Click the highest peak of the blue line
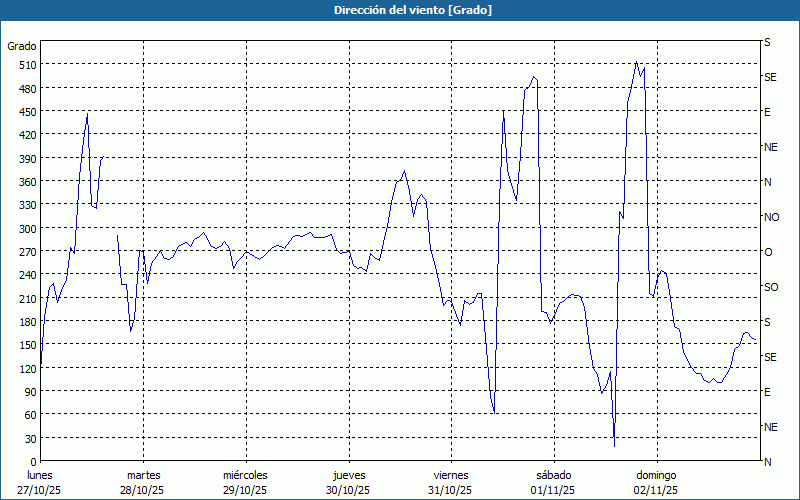The height and width of the screenshot is (500, 800). [636, 62]
